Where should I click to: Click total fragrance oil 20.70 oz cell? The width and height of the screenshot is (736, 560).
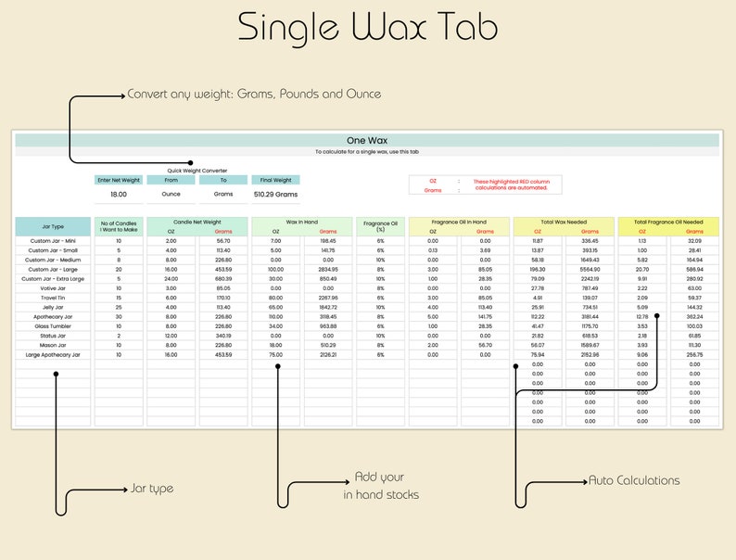tap(642, 270)
